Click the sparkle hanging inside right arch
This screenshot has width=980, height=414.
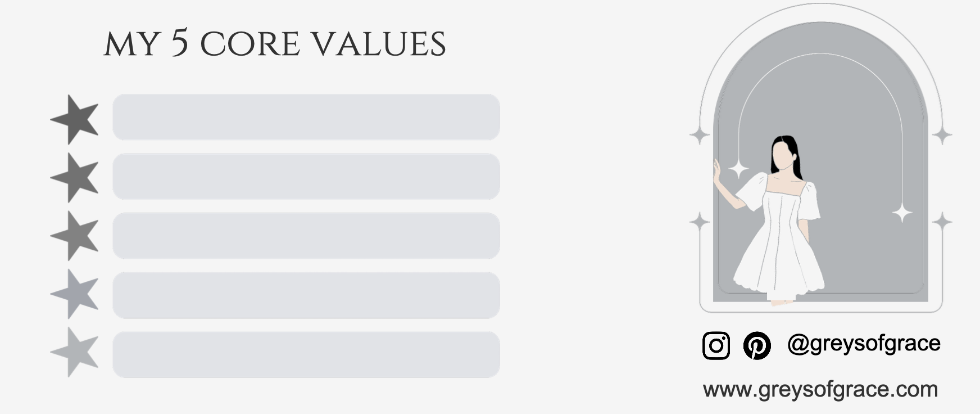[902, 213]
